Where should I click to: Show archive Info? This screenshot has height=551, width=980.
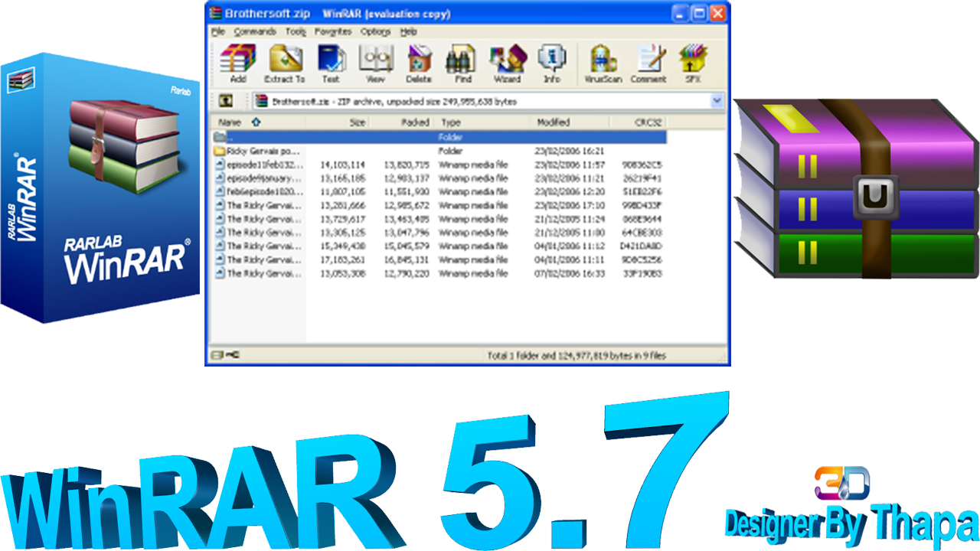552,63
